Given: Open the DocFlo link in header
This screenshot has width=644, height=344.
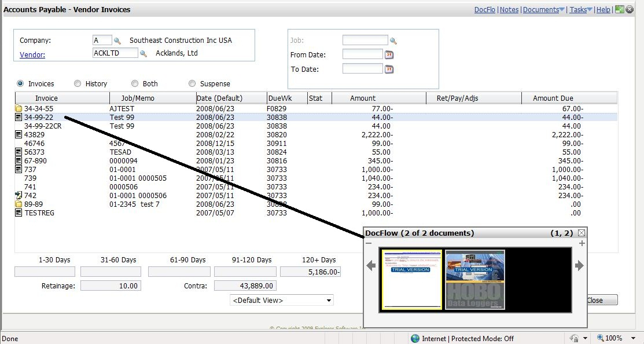Looking at the screenshot, I should (x=485, y=9).
